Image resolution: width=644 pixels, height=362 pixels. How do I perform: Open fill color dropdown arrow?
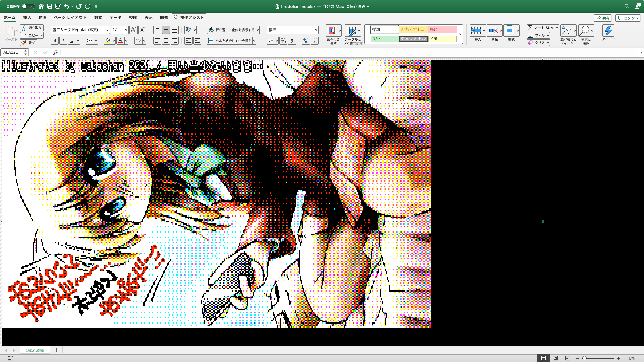[114, 41]
